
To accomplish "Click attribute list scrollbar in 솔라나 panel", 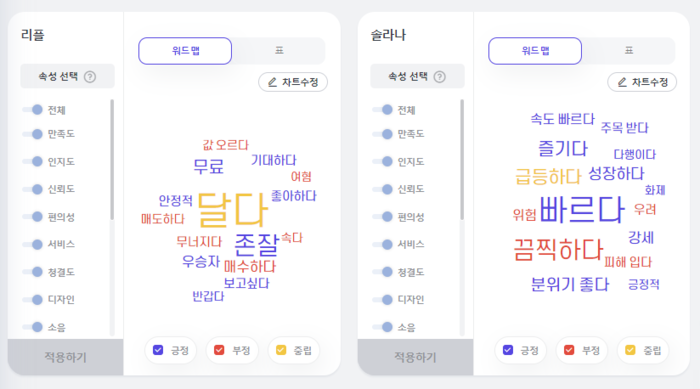I will coord(462,160).
